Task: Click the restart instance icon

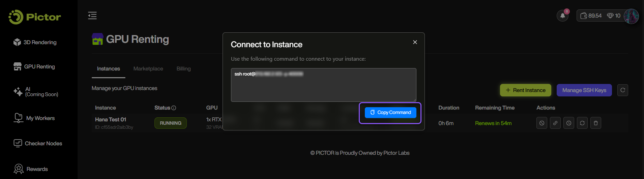Action: pyautogui.click(x=582, y=123)
